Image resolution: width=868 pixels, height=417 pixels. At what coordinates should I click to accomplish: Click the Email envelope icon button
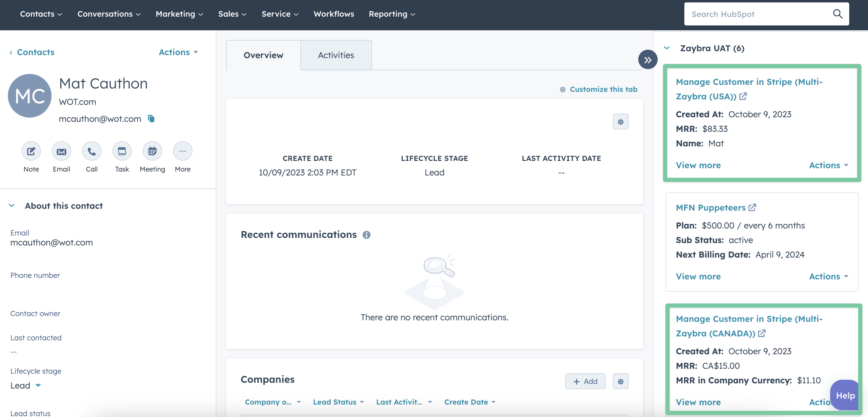(x=61, y=151)
